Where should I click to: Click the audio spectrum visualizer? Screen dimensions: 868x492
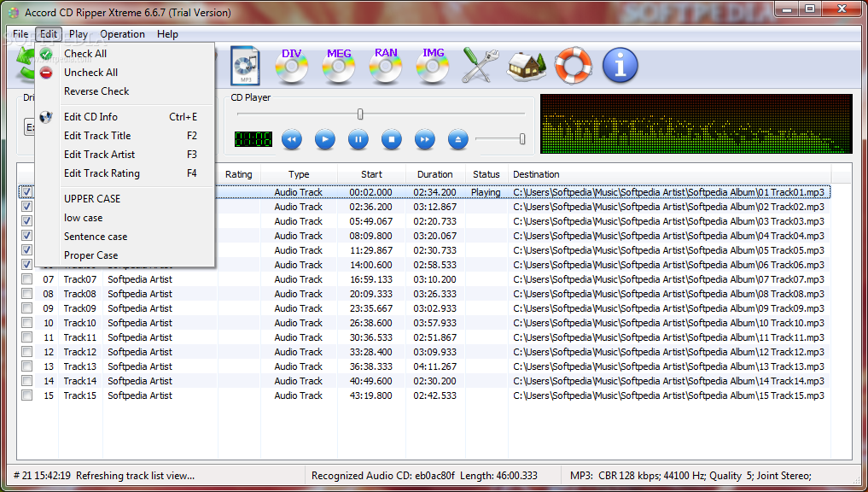[696, 124]
